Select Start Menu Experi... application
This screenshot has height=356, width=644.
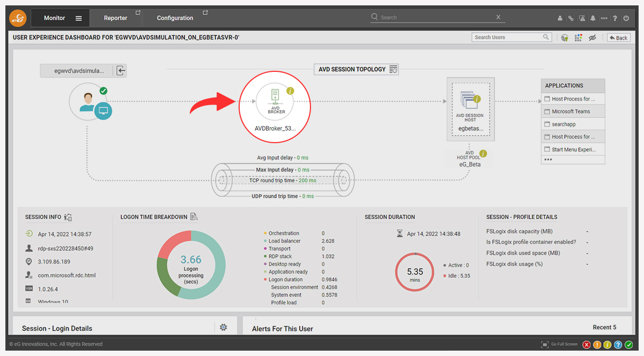[x=573, y=149]
